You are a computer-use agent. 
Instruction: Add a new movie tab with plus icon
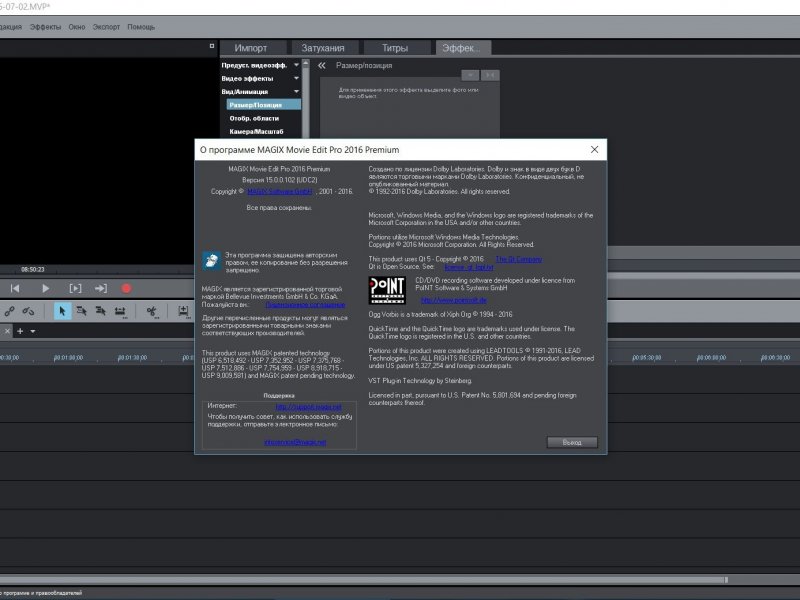[x=20, y=331]
